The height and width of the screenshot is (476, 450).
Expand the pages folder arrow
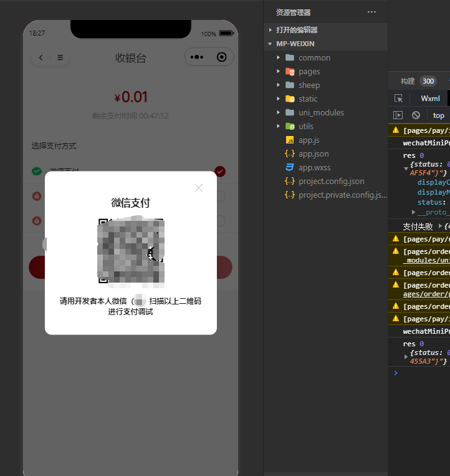pyautogui.click(x=278, y=71)
